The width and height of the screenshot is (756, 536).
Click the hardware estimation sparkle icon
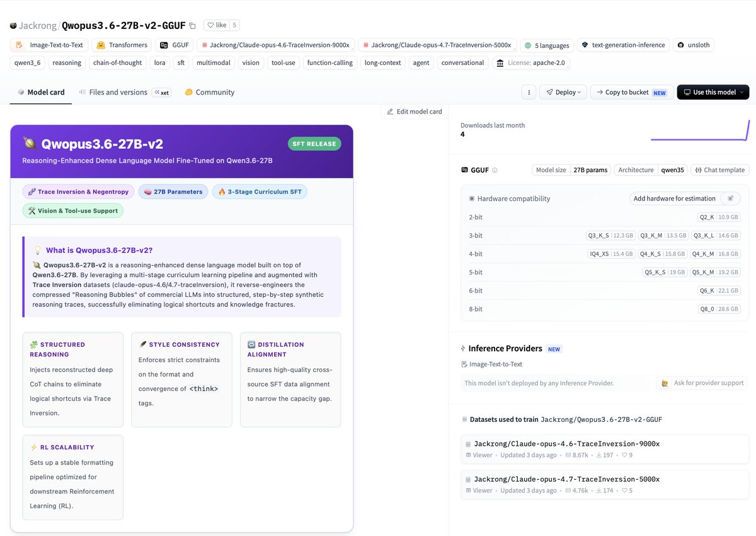point(730,199)
